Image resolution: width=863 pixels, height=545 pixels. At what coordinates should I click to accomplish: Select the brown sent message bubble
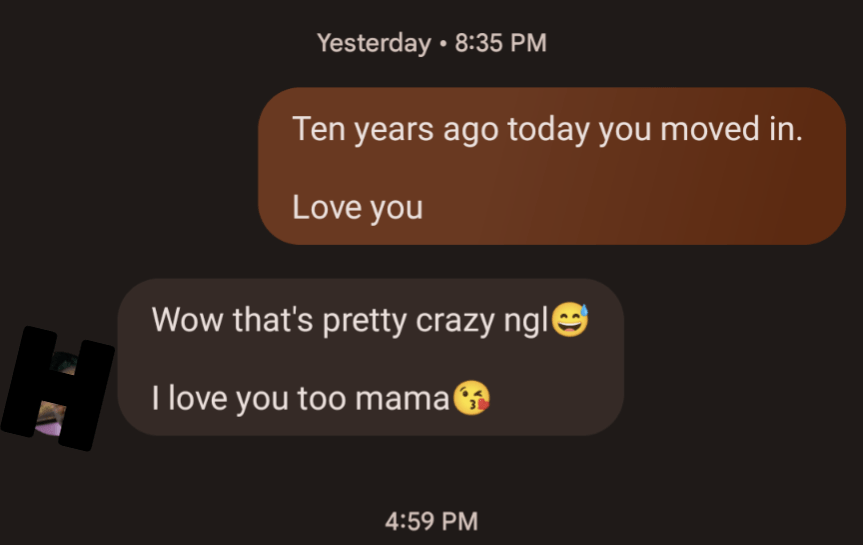tap(551, 166)
